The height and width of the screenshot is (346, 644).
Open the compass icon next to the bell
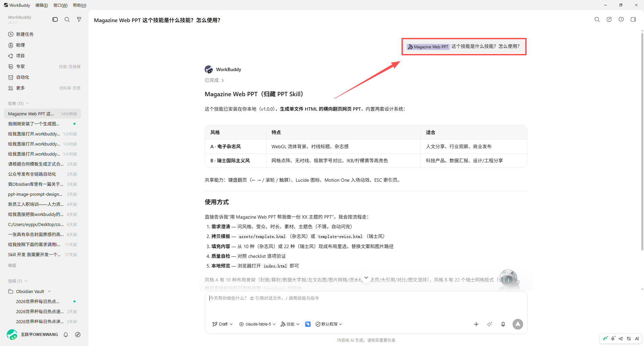tap(78, 335)
